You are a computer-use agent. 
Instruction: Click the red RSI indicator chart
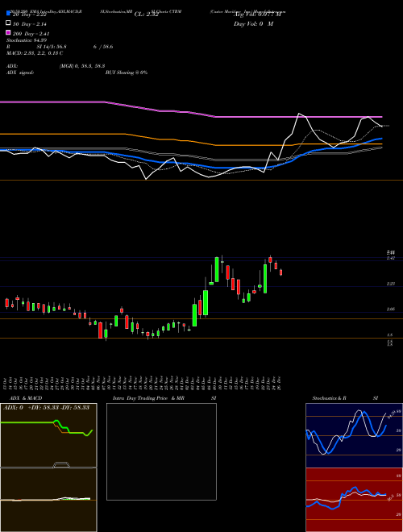coord(354,500)
